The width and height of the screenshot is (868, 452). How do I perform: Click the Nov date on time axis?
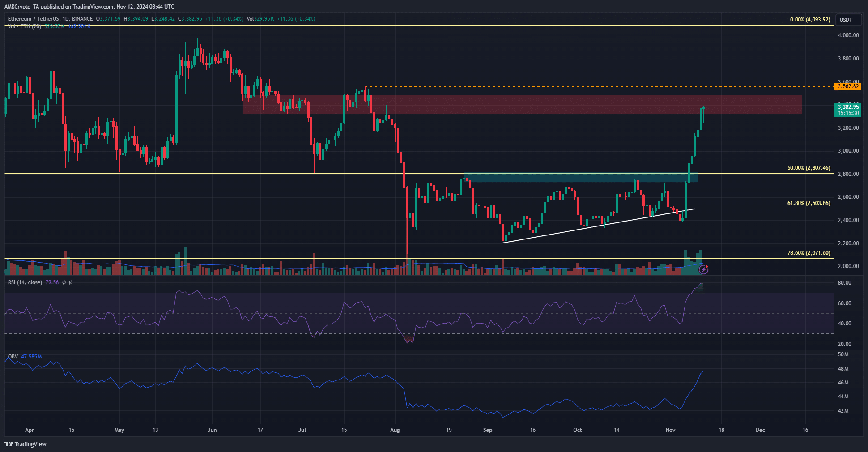(x=670, y=430)
